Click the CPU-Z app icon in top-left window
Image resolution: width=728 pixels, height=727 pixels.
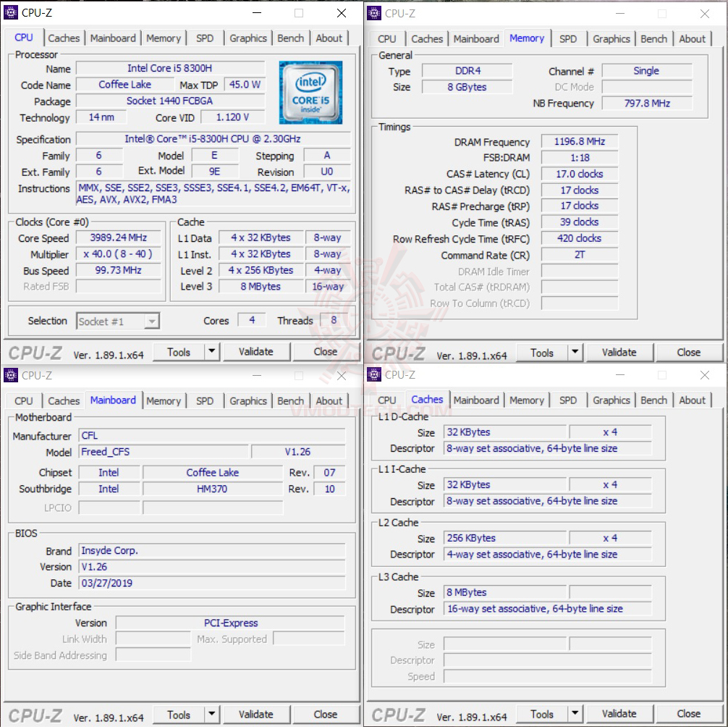click(x=11, y=13)
